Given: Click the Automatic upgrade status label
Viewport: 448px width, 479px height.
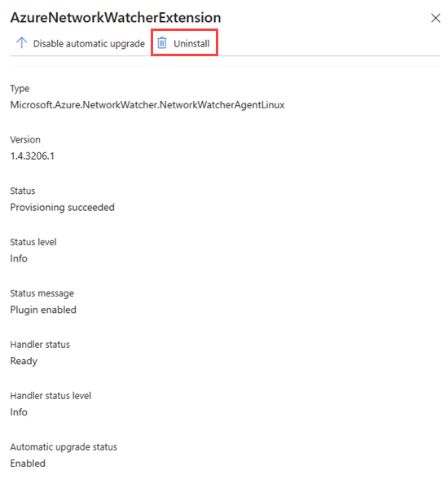Looking at the screenshot, I should coord(64,447).
